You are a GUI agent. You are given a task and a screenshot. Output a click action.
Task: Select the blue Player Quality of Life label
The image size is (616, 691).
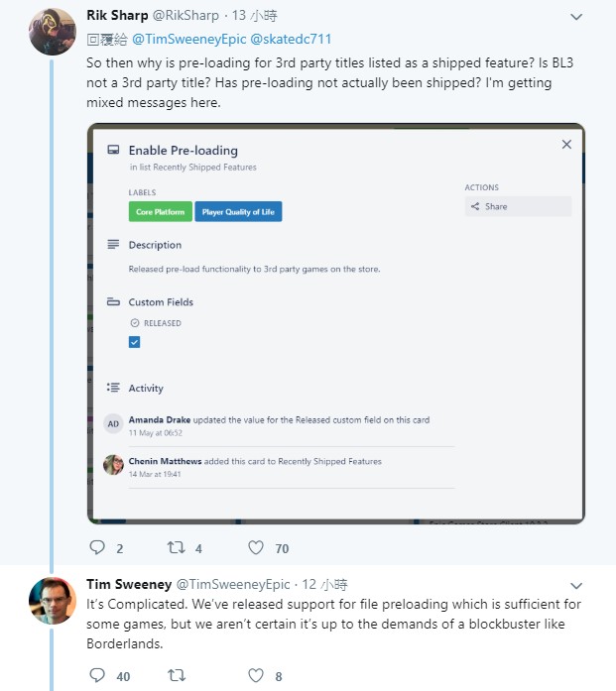click(238, 211)
